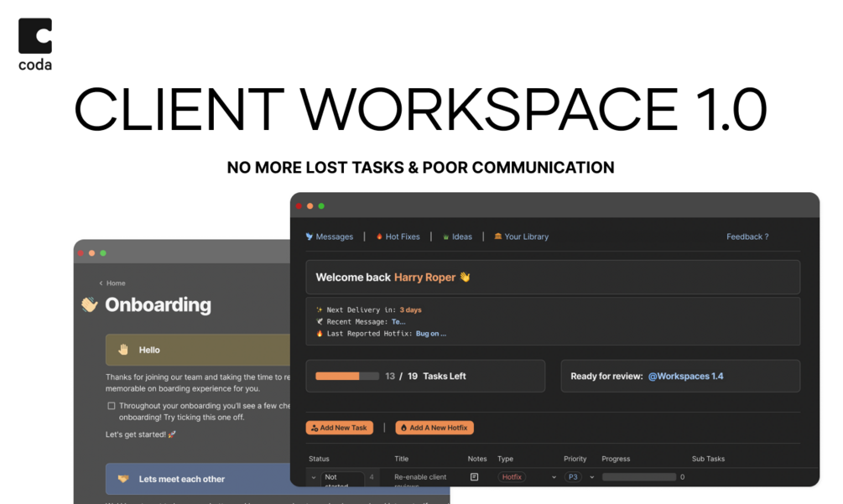Image resolution: width=843 pixels, height=504 pixels.
Task: Click the Not started status cell
Action: pyautogui.click(x=342, y=478)
